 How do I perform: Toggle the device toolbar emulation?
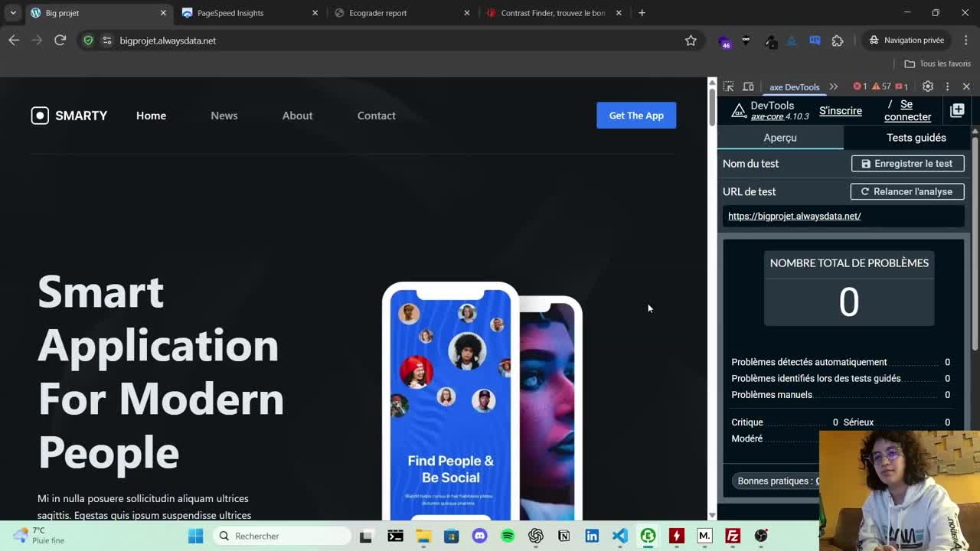tap(748, 86)
